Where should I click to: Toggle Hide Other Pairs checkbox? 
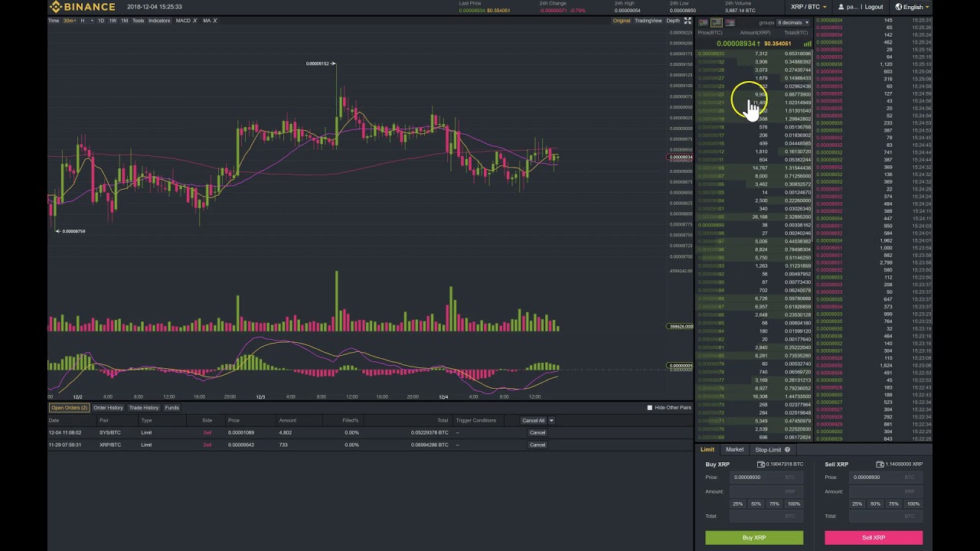point(650,408)
